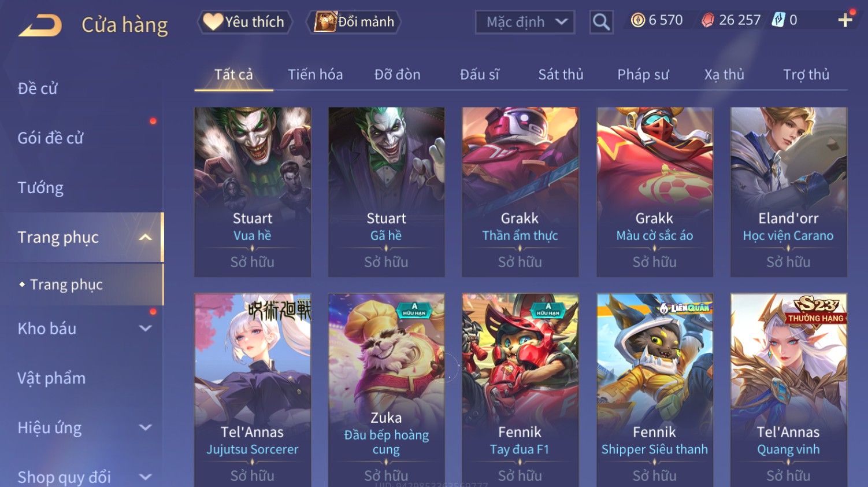Select the Tiến hóa tab
Screen dimensions: 868x487
click(x=316, y=75)
